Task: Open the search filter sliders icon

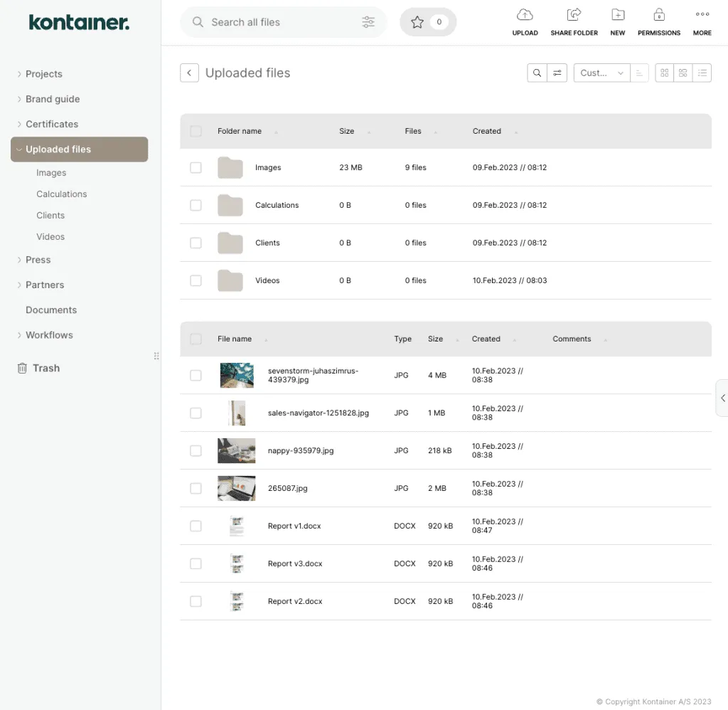Action: [x=368, y=22]
